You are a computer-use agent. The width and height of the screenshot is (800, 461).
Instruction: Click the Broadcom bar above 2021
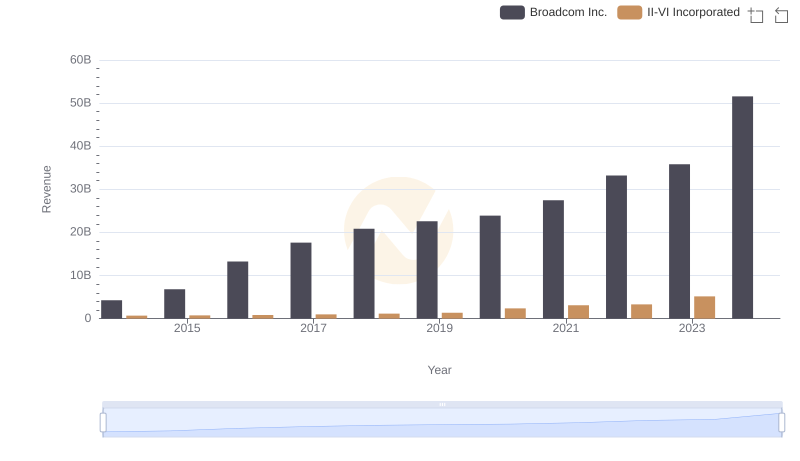pyautogui.click(x=553, y=260)
